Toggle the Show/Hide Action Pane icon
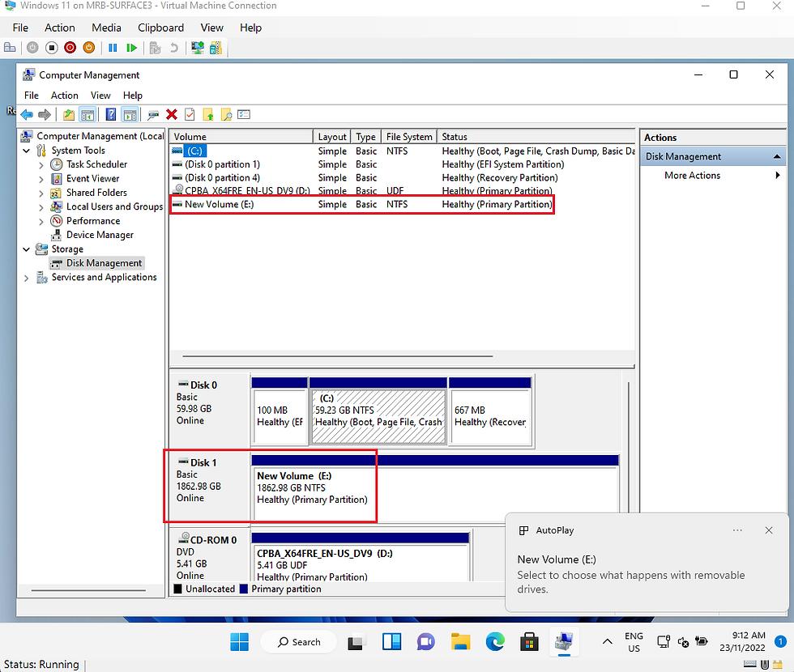 [x=130, y=115]
